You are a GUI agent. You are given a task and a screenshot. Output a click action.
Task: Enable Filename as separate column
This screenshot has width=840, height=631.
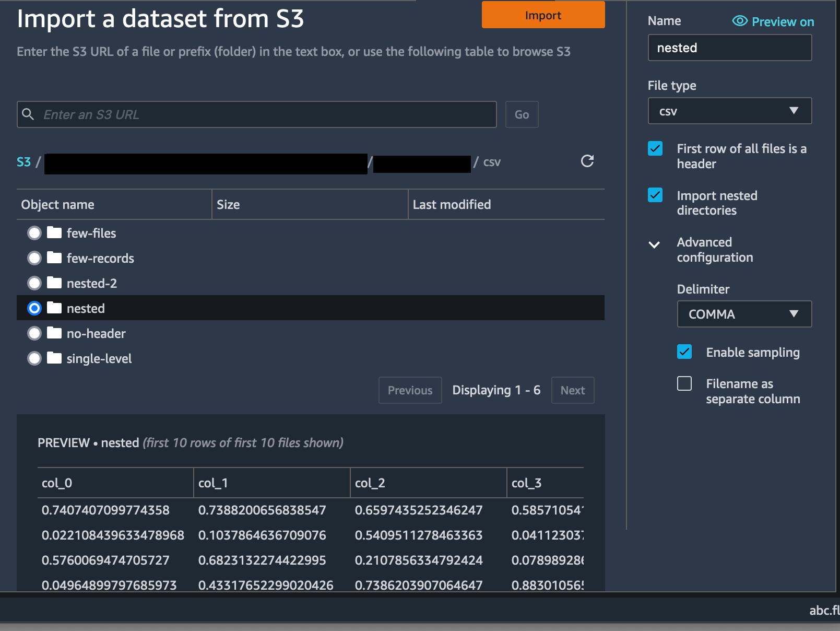pyautogui.click(x=684, y=384)
